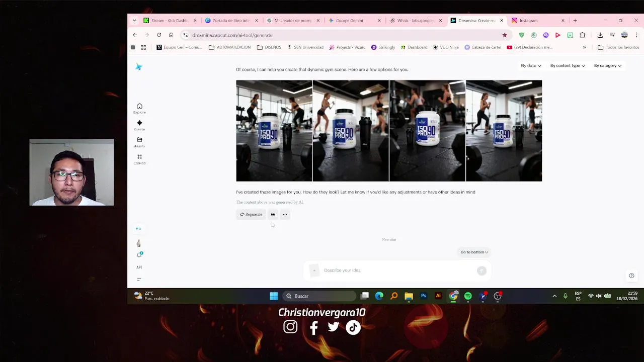The image size is (644, 362).
Task: Open the tab search dropdown arrow
Action: tap(134, 21)
